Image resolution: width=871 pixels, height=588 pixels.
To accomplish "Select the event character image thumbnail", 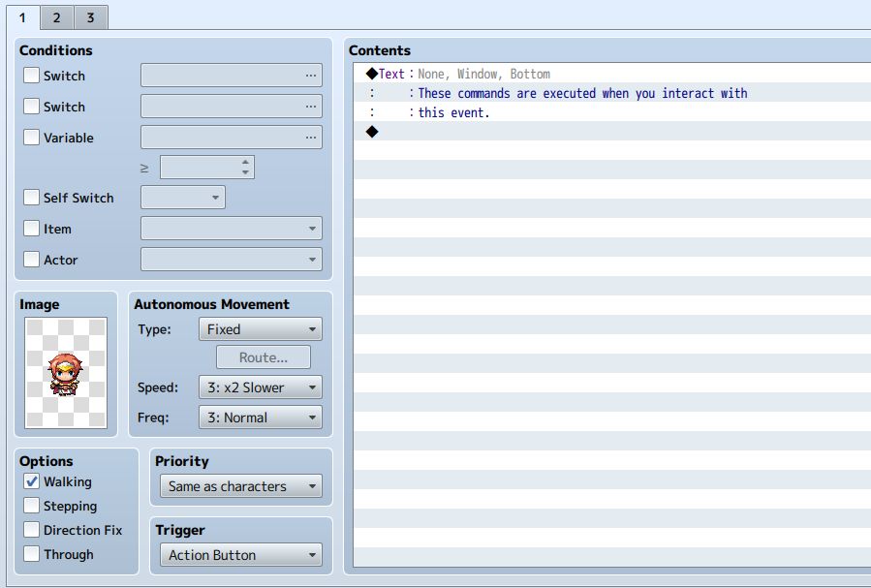I will [x=66, y=373].
